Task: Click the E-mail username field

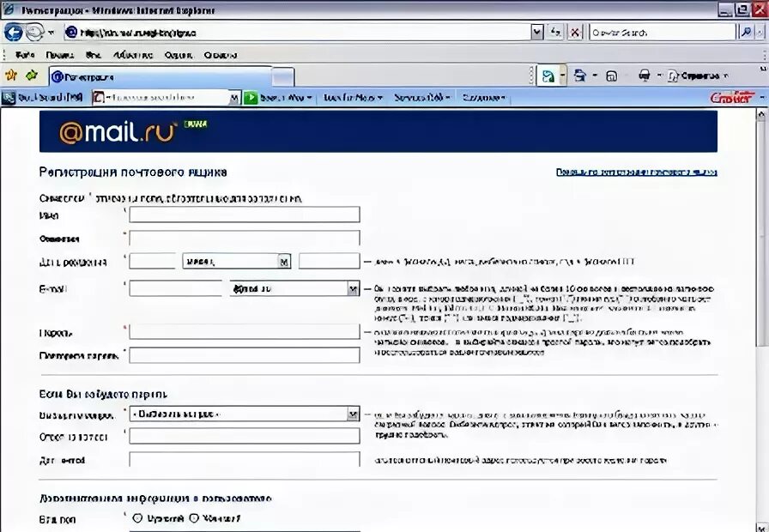Action: (x=176, y=288)
